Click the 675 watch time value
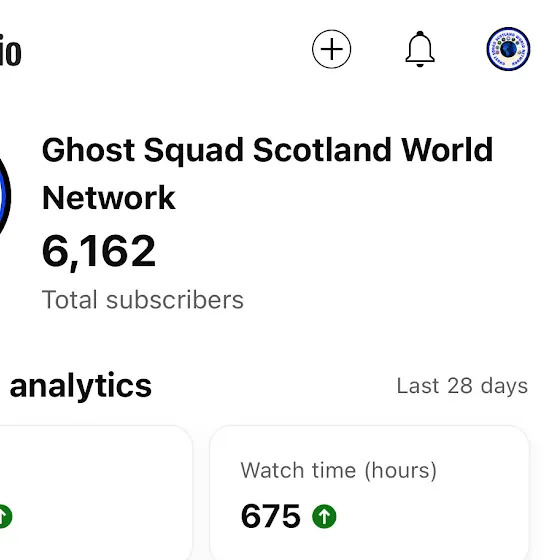Screen dimensions: 560x560 point(270,516)
